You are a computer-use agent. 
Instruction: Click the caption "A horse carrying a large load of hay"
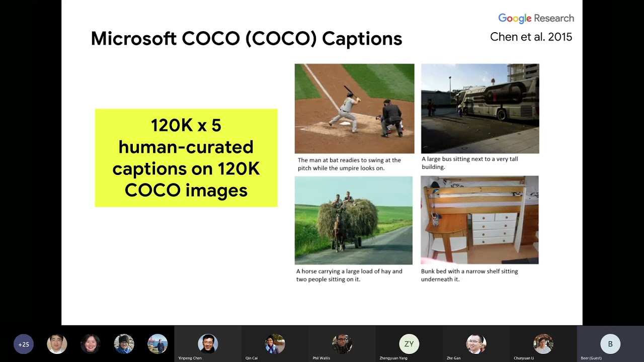[349, 275]
